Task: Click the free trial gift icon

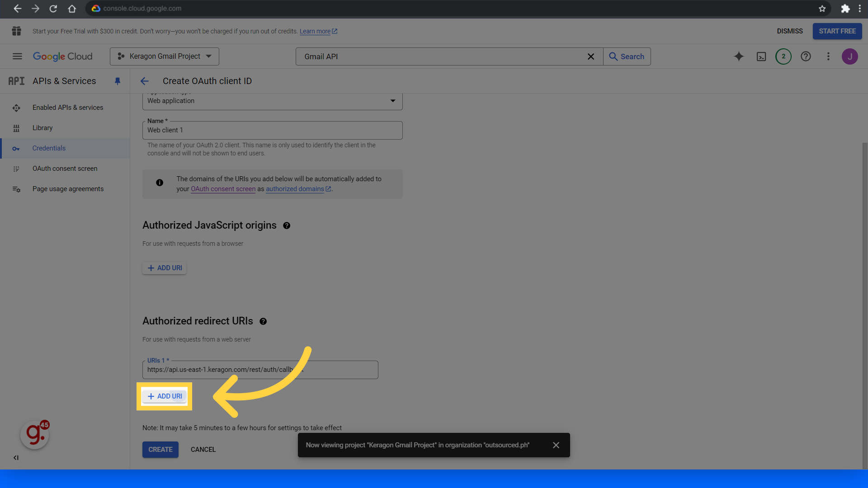Action: tap(17, 31)
